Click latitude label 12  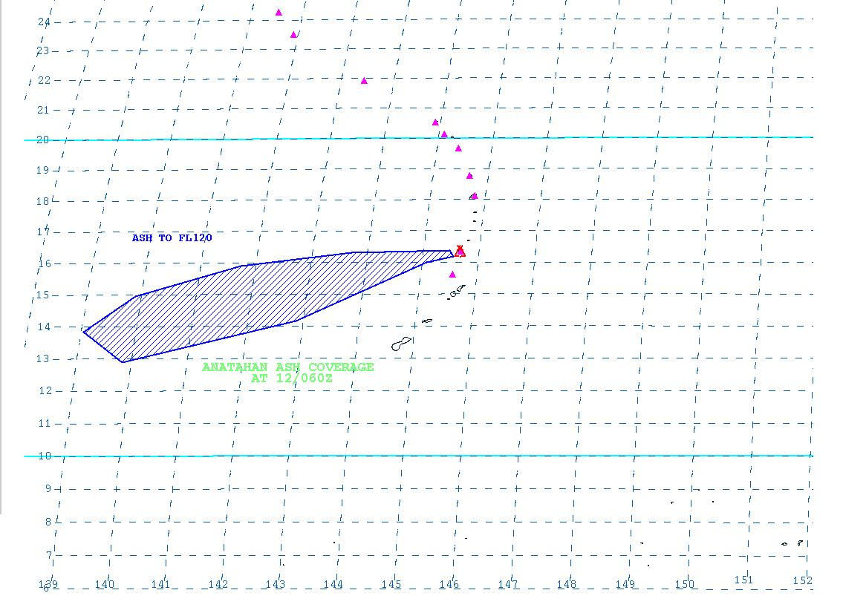(x=46, y=390)
